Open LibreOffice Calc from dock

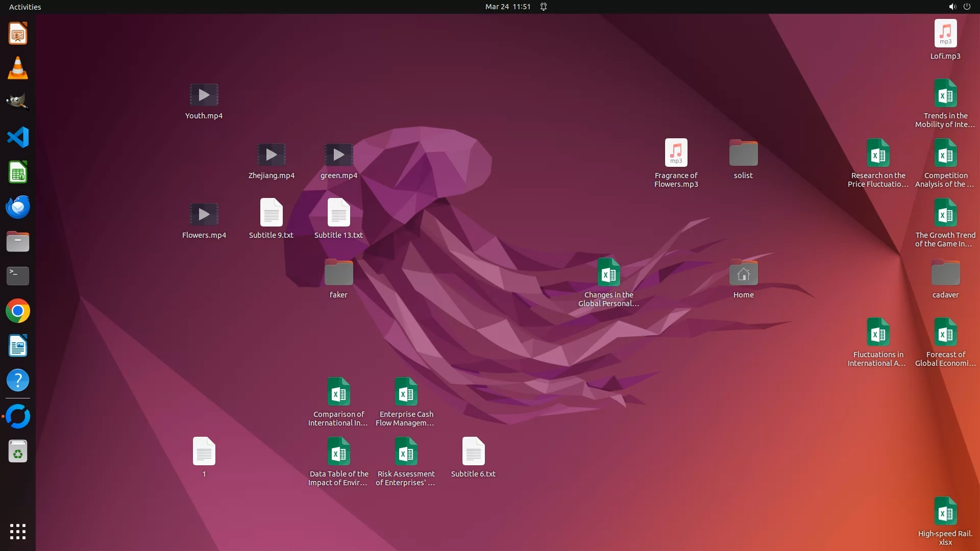click(18, 172)
